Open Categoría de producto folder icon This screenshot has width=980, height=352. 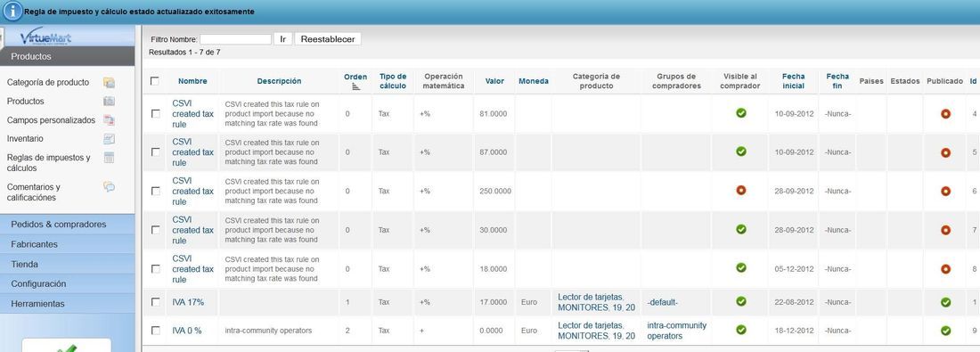[109, 83]
